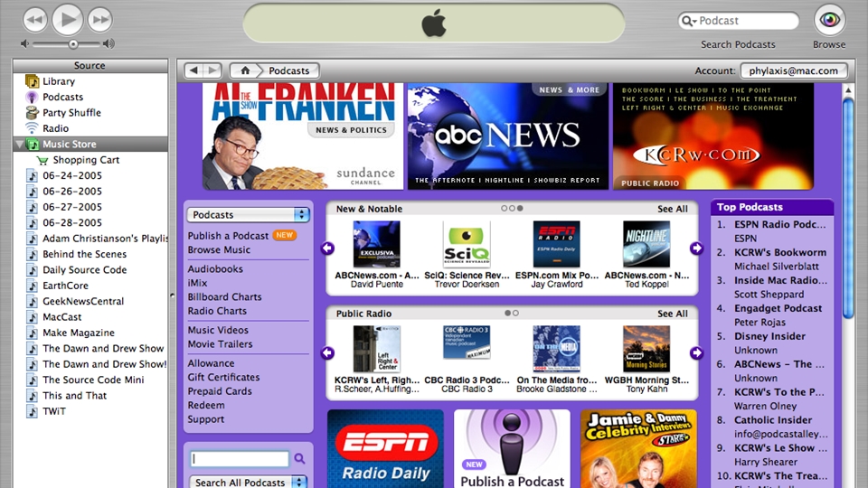Go back with the left arrow button
The width and height of the screenshot is (868, 488).
pyautogui.click(x=193, y=70)
